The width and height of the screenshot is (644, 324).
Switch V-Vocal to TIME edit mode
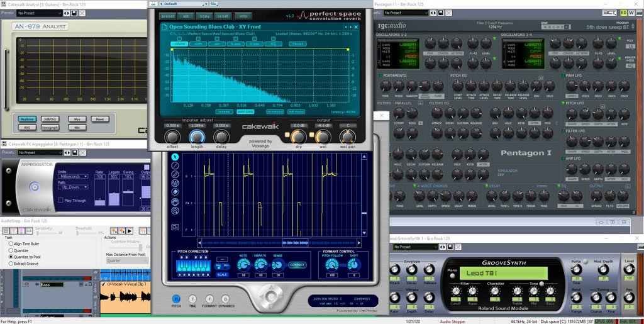coord(192,299)
